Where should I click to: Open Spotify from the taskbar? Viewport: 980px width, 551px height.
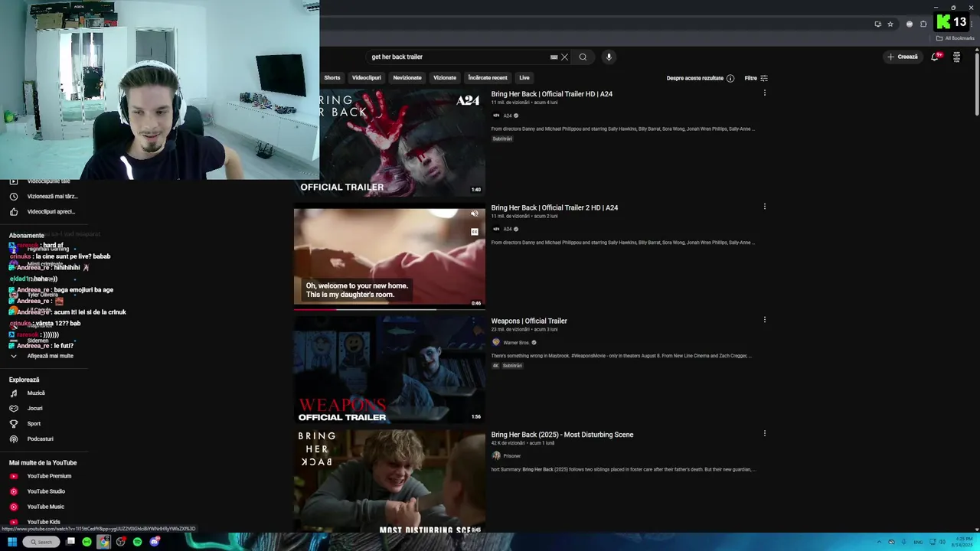137,542
